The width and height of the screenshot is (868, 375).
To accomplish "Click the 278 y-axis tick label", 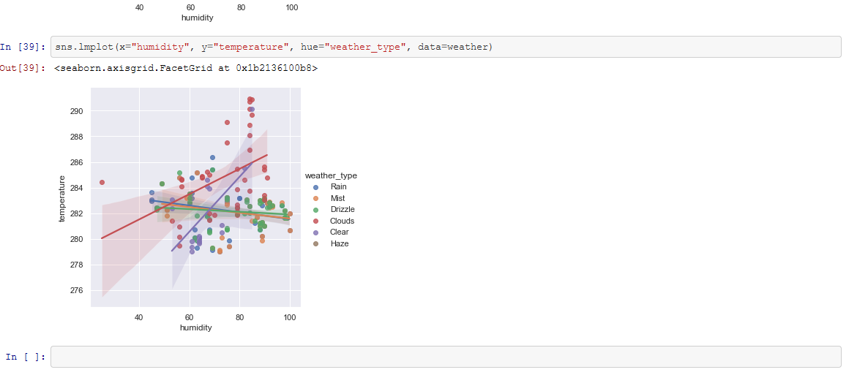I will [x=76, y=265].
